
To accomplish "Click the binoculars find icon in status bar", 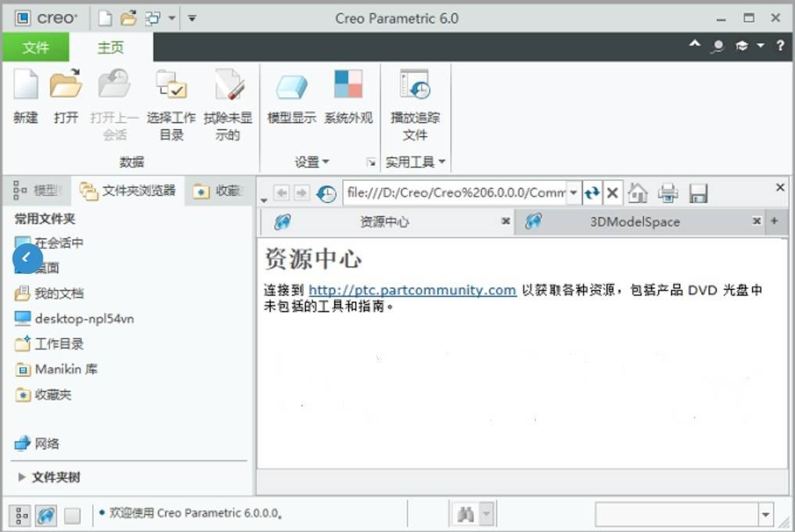I will [x=466, y=515].
